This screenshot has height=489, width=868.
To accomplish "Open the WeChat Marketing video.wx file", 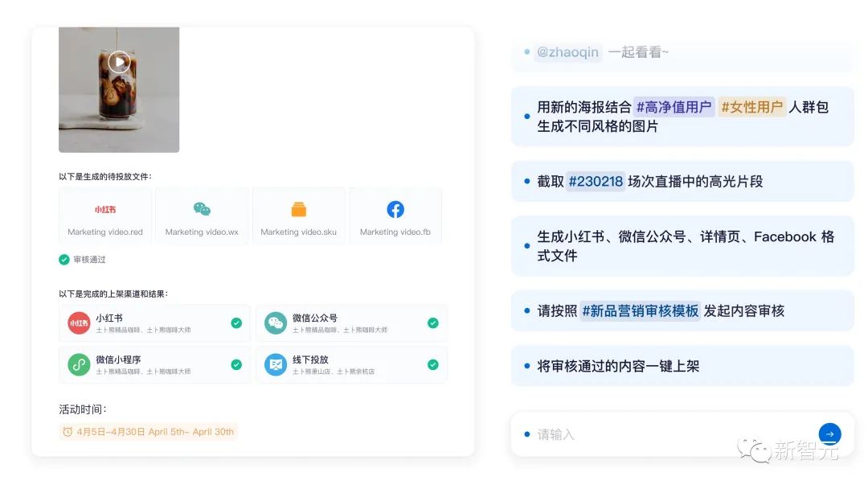I will coord(202,216).
